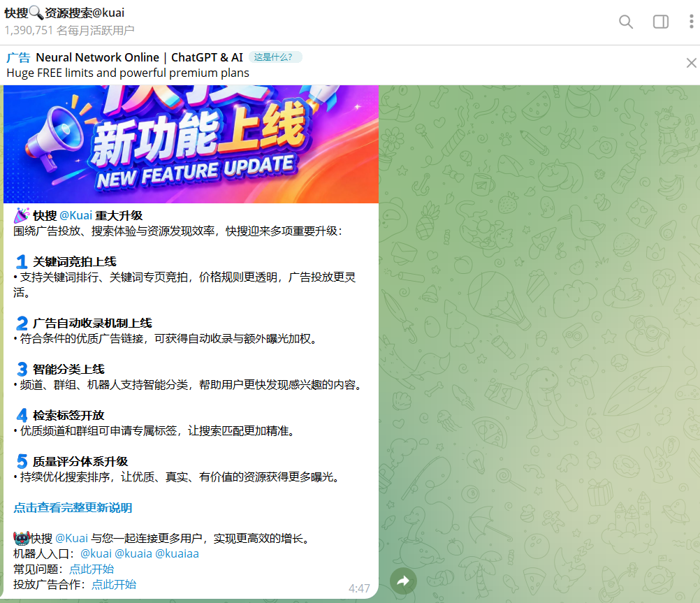Click the label '投放广告合作:'

click(50, 585)
